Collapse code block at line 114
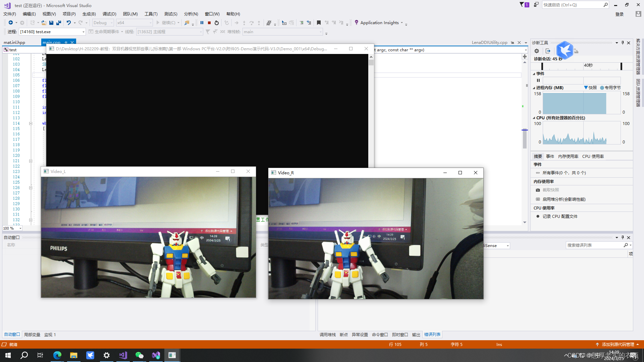 [31, 123]
